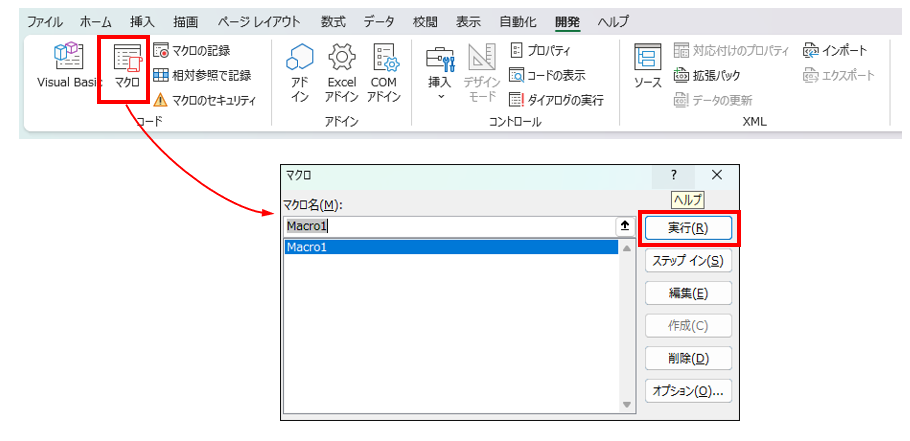Click XML インポート button
The width and height of the screenshot is (910, 441).
pos(835,50)
